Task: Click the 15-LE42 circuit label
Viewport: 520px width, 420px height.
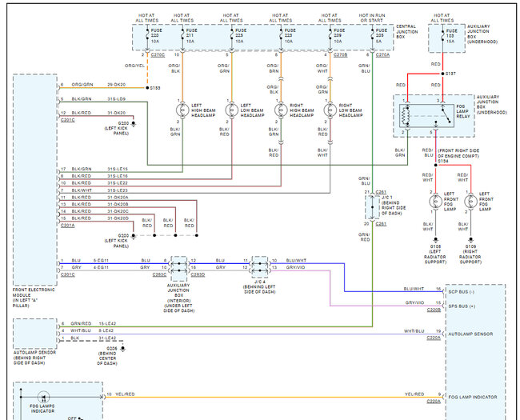Action: pyautogui.click(x=106, y=323)
